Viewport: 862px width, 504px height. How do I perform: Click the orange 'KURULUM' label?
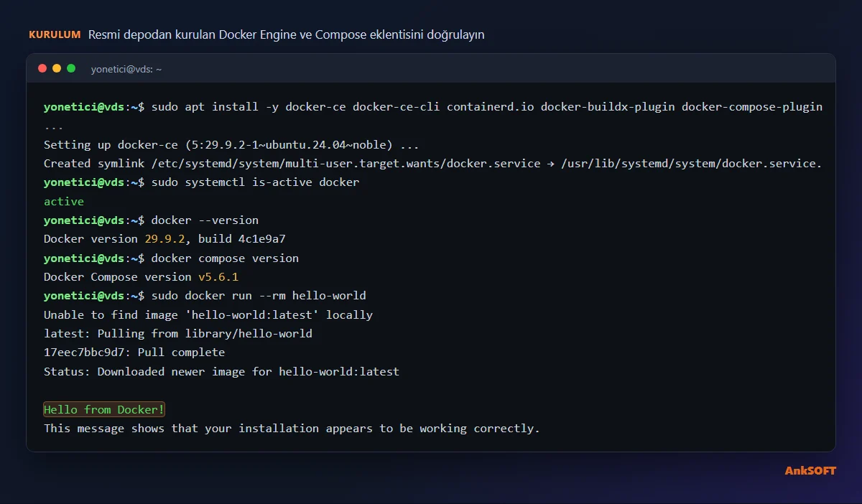[x=55, y=34]
